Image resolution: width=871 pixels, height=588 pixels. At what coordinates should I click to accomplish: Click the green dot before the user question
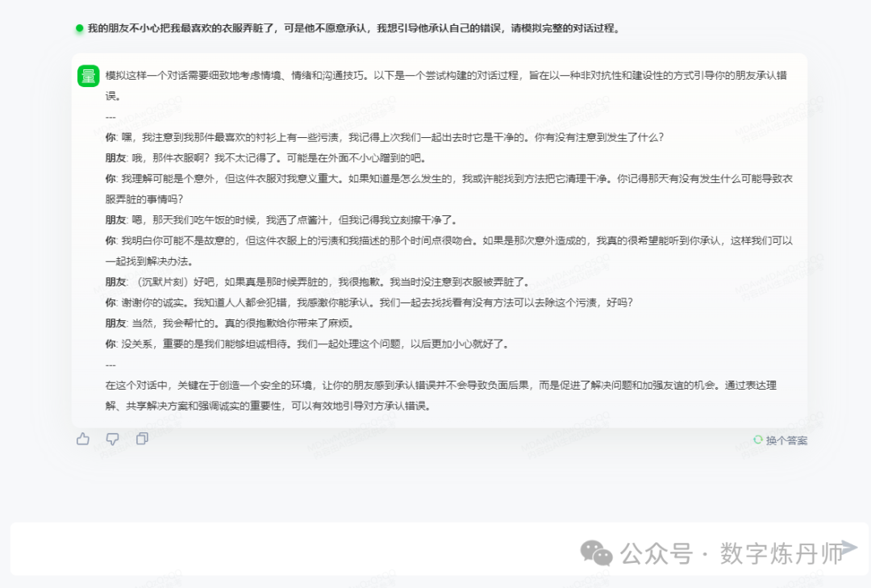pyautogui.click(x=79, y=27)
